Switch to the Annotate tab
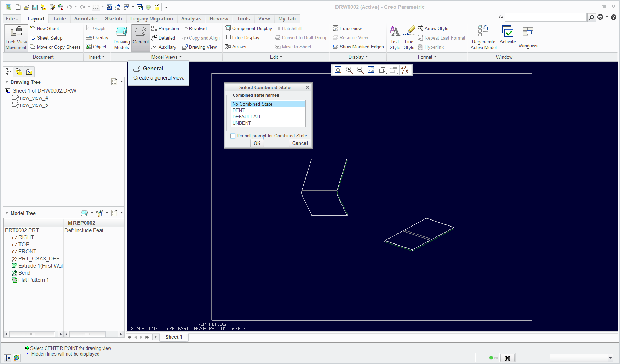Viewport: 620px width, 364px height. tap(85, 19)
